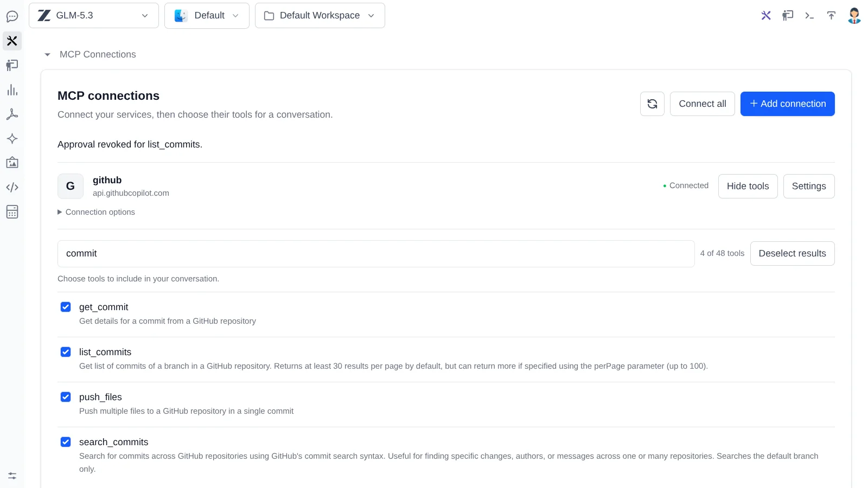Open the Default Workspace dropdown
The image size is (868, 488).
(x=320, y=15)
